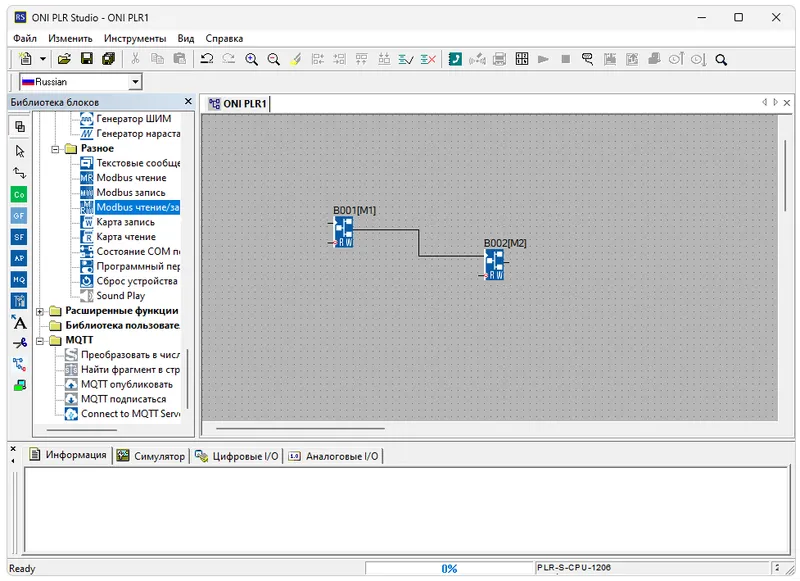Image resolution: width=800 pixels, height=581 pixels.
Task: Switch to the Симулятор tab
Action: (x=151, y=456)
